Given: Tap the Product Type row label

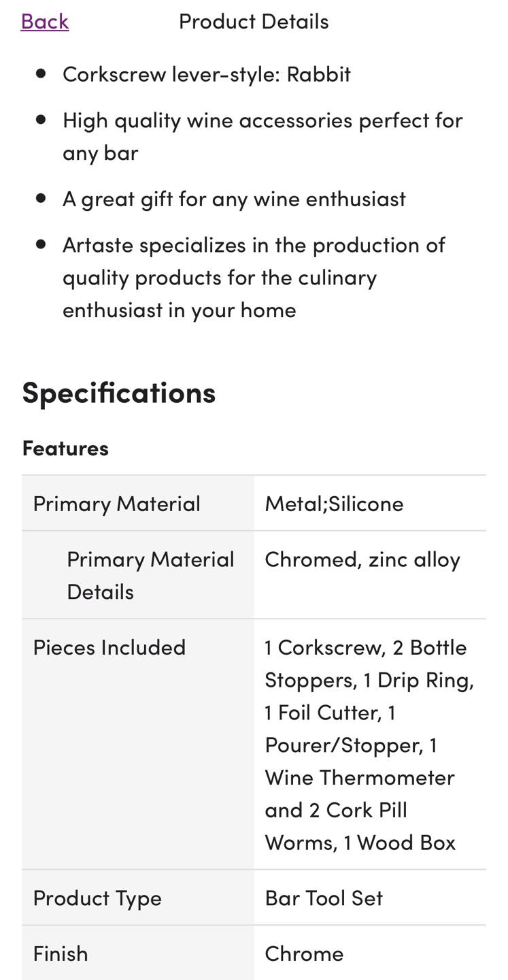Looking at the screenshot, I should point(97,898).
